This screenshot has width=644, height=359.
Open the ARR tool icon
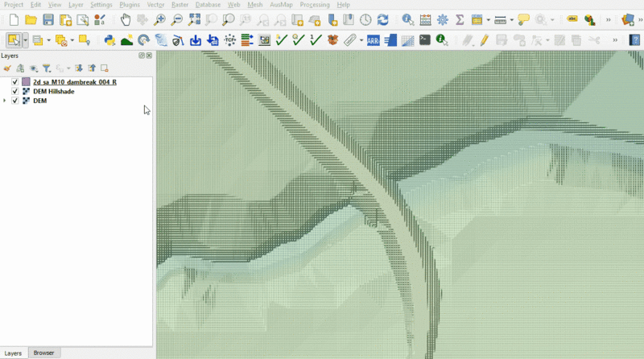(x=374, y=39)
